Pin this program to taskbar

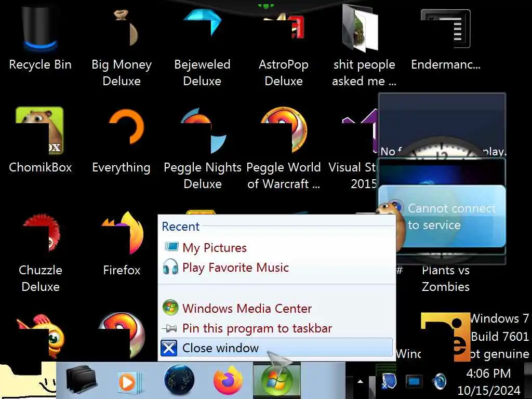tap(276, 328)
